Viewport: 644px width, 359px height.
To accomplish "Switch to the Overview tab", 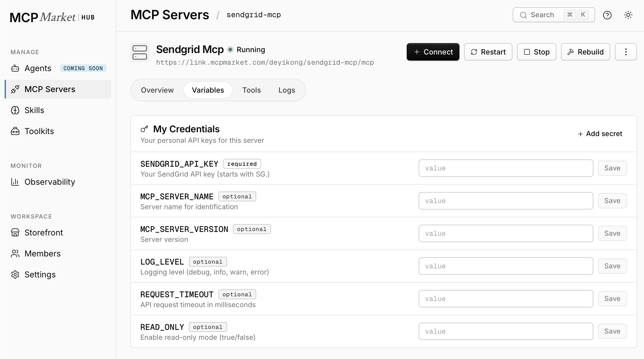I will point(157,90).
